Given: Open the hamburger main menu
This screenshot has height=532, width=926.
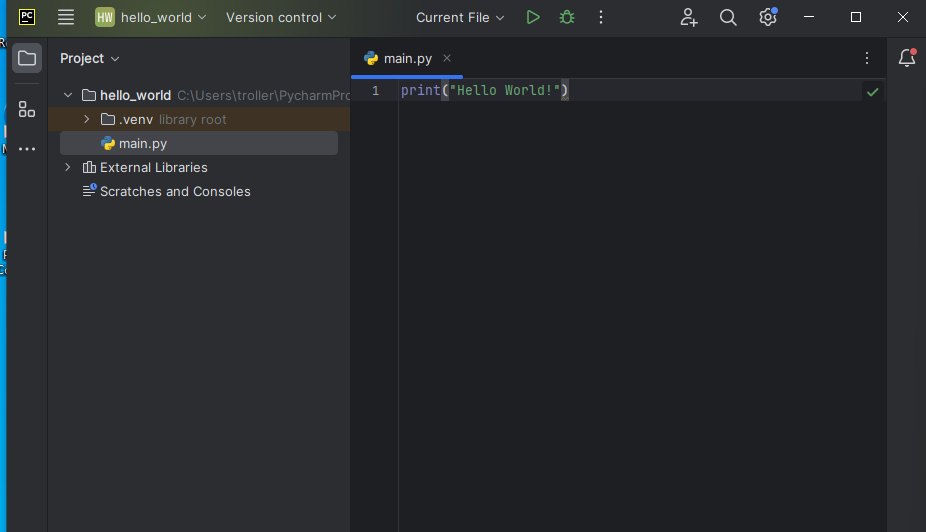Looking at the screenshot, I should [x=66, y=17].
